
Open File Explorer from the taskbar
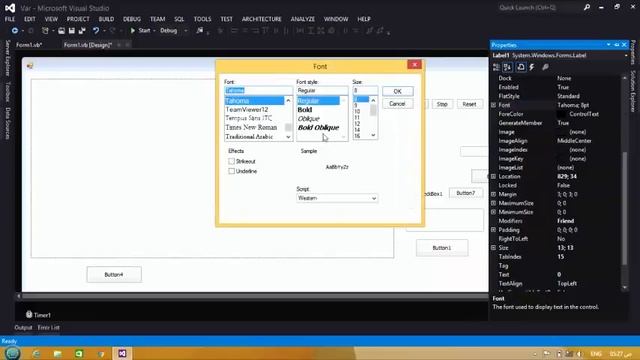[58, 353]
